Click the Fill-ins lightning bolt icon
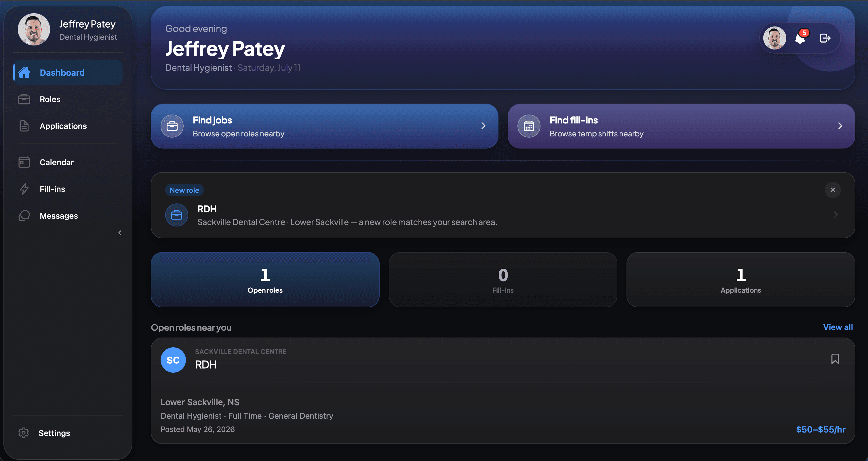The height and width of the screenshot is (461, 868). [24, 189]
